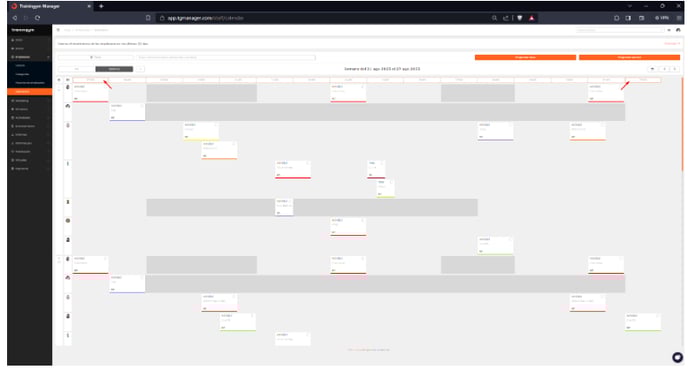Open the small dropdown arrow beside the user avatar
The width and height of the screenshot is (688, 370).
click(669, 30)
